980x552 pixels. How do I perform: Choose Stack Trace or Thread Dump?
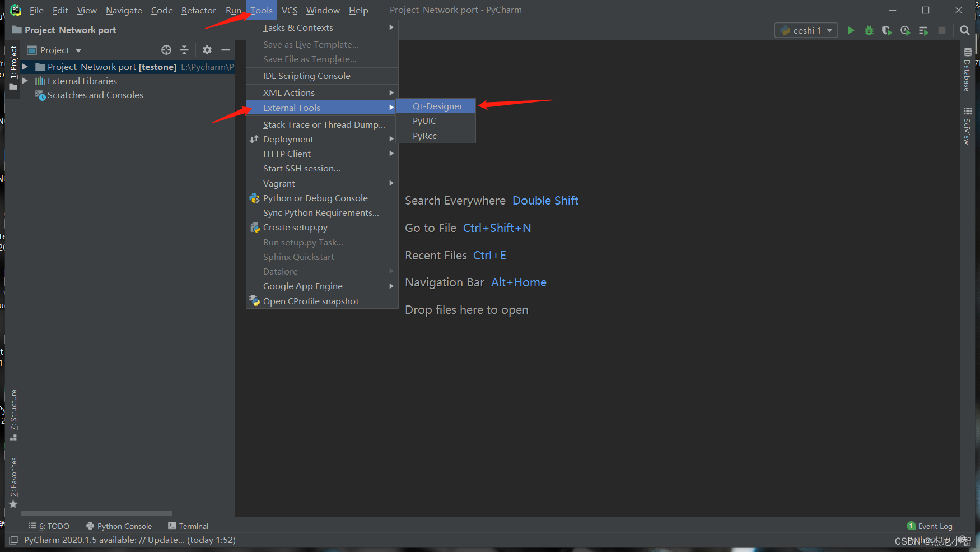point(322,124)
